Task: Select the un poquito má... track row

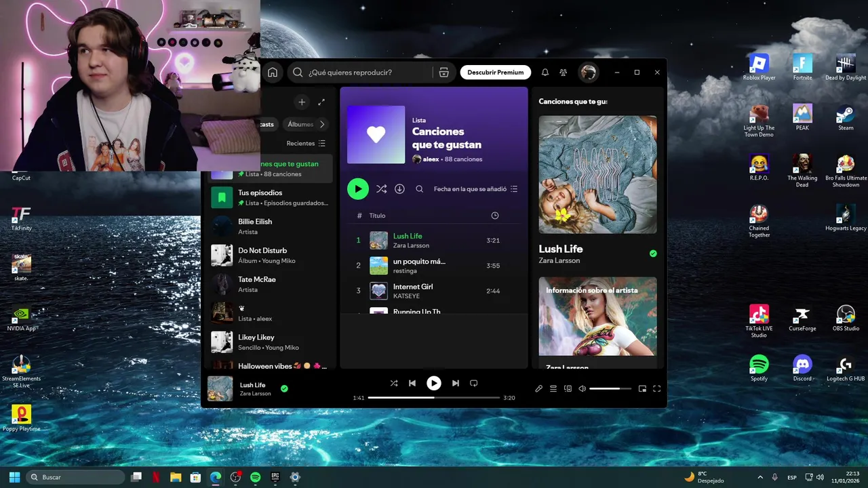Action: (x=434, y=266)
